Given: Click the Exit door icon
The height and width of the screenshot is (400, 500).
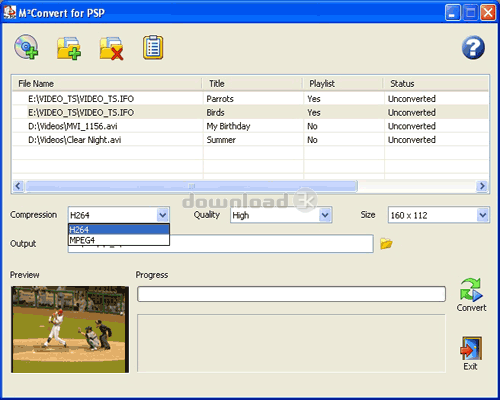Looking at the screenshot, I should (x=471, y=353).
